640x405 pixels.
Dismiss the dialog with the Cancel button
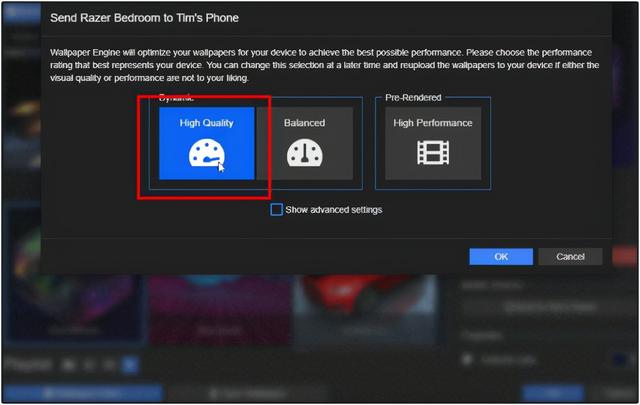570,256
